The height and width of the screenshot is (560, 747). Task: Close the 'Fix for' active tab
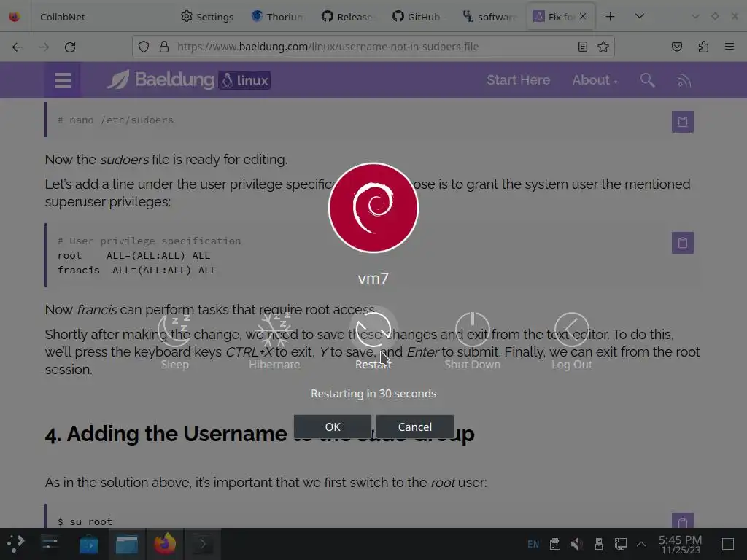[x=583, y=16]
